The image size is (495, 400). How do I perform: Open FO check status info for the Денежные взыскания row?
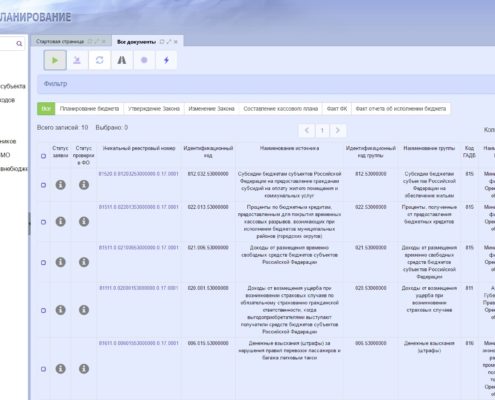tap(84, 369)
